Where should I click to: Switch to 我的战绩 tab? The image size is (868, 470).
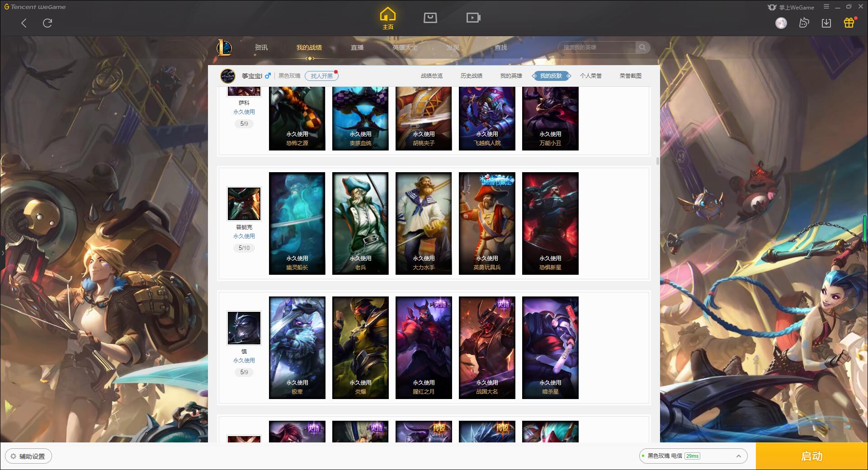(309, 47)
